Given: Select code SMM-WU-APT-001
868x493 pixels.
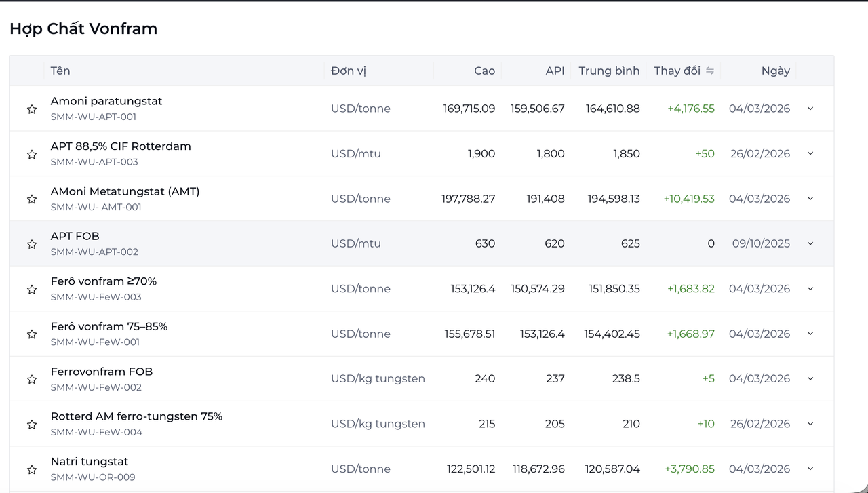Looking at the screenshot, I should [94, 117].
